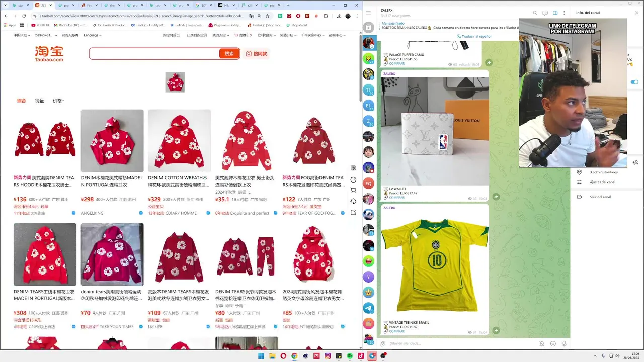The height and width of the screenshot is (362, 644).
Task: Open Language dropdown on Taobao
Action: pos(93,35)
